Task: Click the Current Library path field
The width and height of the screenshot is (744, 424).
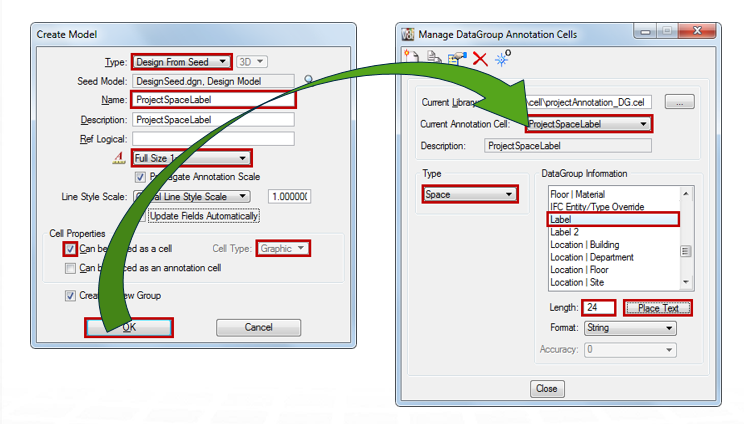Action: [x=588, y=102]
